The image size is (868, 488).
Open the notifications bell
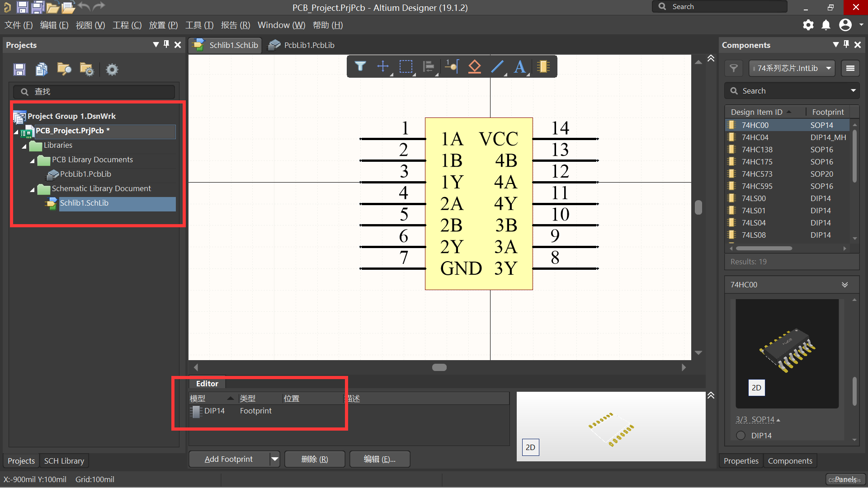[x=826, y=25]
